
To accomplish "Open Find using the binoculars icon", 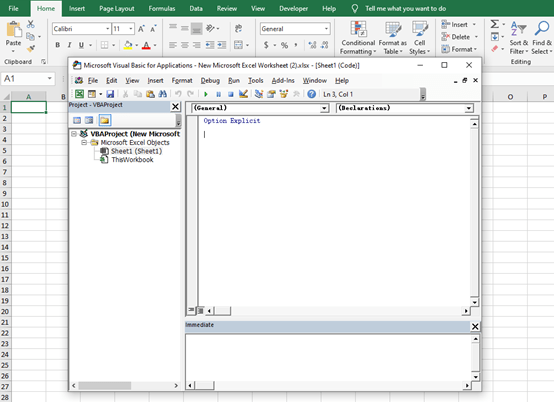I will point(163,94).
